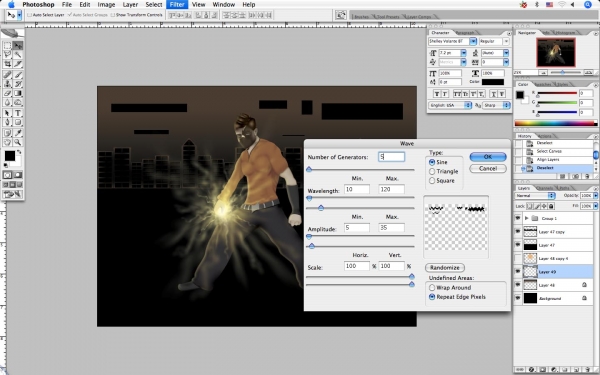This screenshot has width=600, height=375.
Task: Open Spotlight search in menu bar
Action: 588,5
